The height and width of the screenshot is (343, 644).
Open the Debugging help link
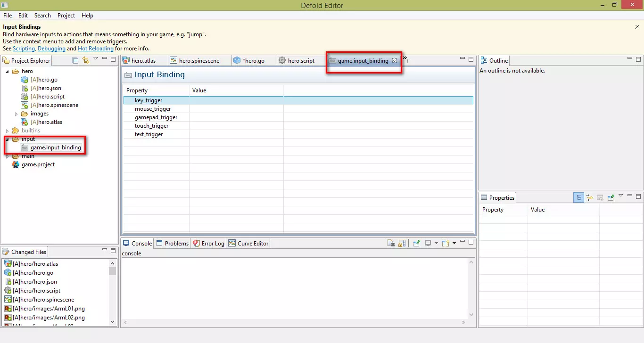click(x=51, y=49)
